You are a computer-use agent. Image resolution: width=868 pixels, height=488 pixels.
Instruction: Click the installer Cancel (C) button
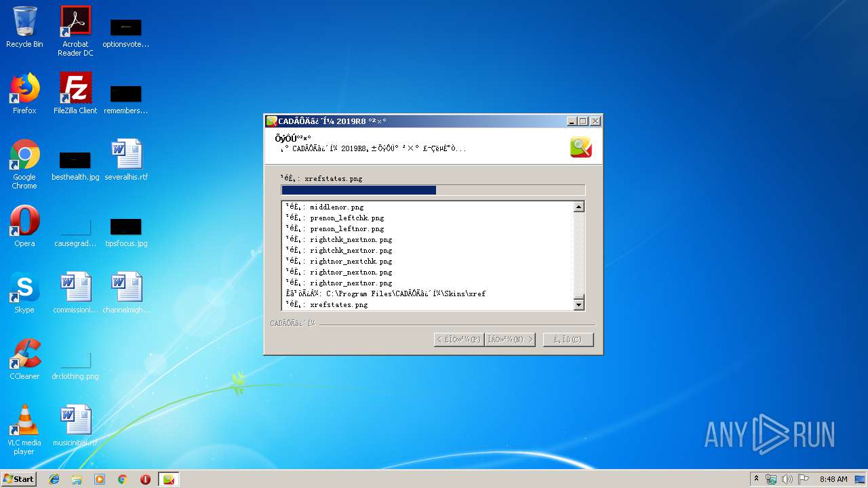click(x=568, y=340)
